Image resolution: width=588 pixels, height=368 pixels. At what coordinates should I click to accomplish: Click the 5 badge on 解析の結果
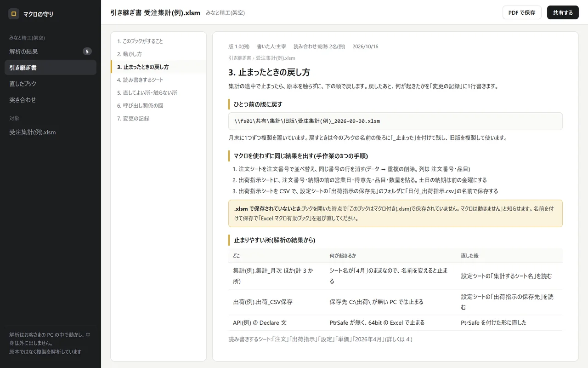pos(87,52)
